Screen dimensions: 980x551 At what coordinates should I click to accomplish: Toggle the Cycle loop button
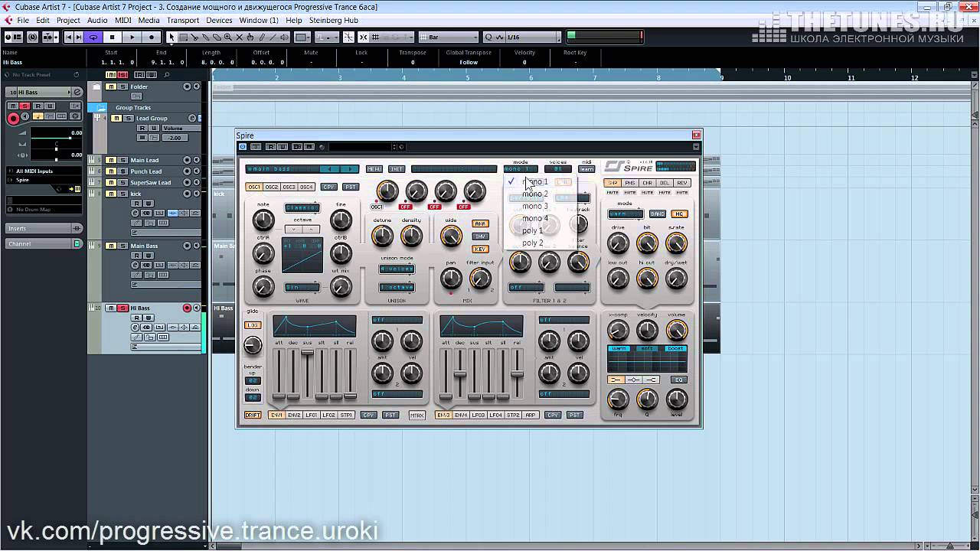click(x=93, y=37)
